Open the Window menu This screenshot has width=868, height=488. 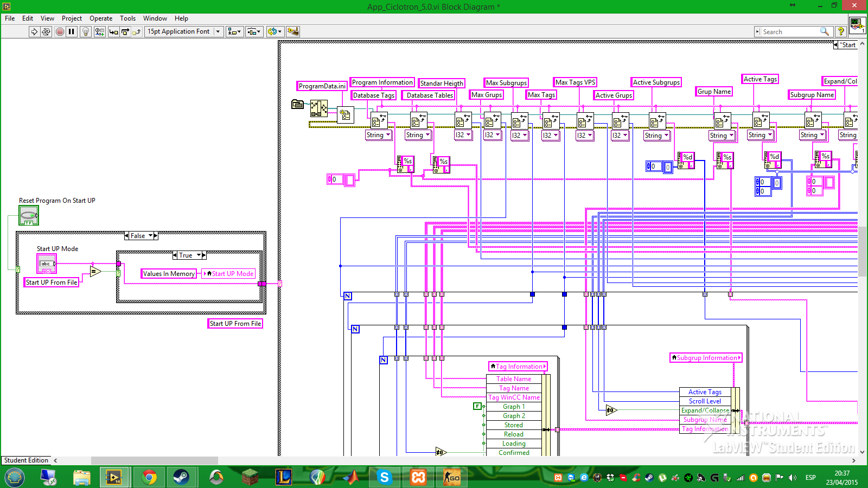pos(155,18)
